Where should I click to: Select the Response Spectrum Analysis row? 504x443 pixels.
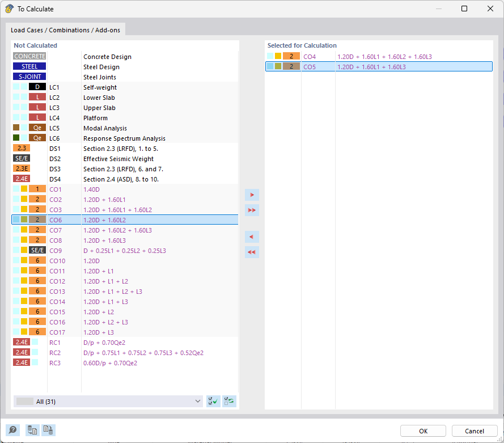[x=125, y=138]
